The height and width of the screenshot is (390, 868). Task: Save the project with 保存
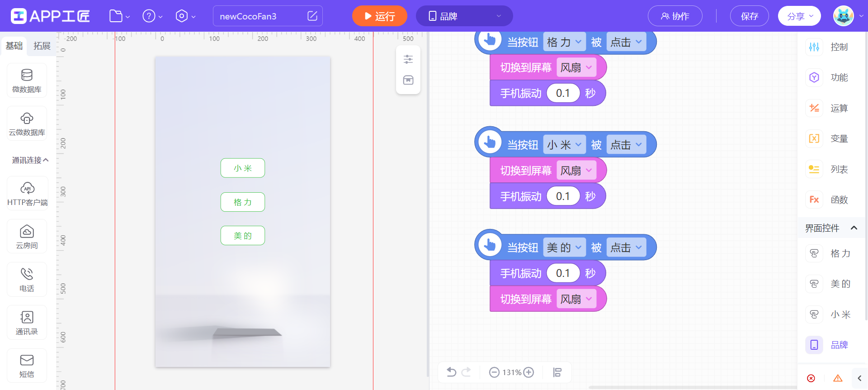[x=750, y=16]
